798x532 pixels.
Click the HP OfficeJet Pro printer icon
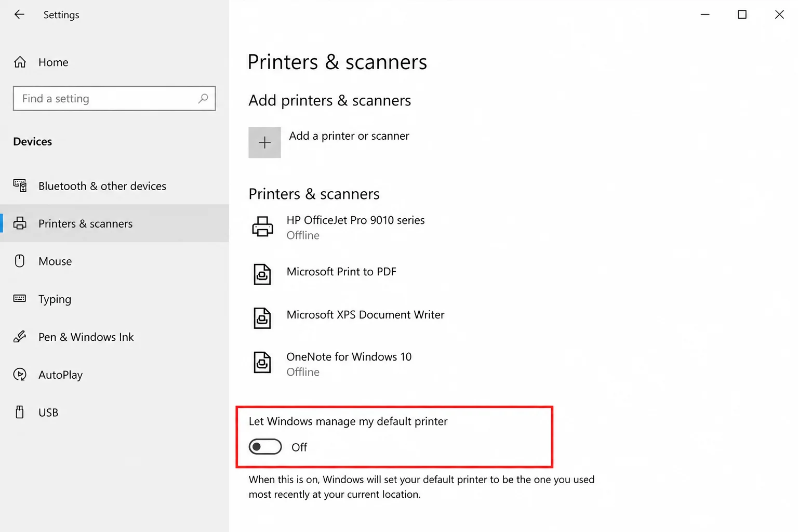pos(262,227)
